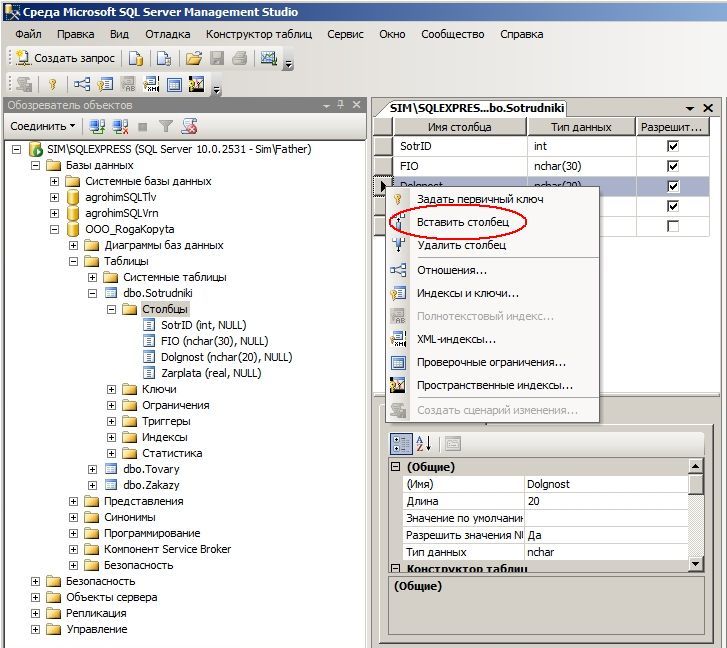This screenshot has width=727, height=648.
Task: Open the Справка menu
Action: tap(522, 34)
